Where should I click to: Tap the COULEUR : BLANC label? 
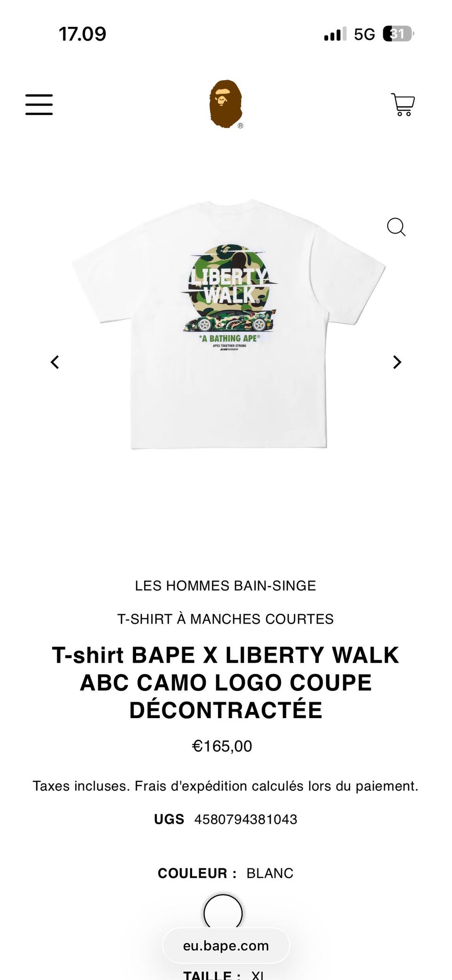point(226,873)
